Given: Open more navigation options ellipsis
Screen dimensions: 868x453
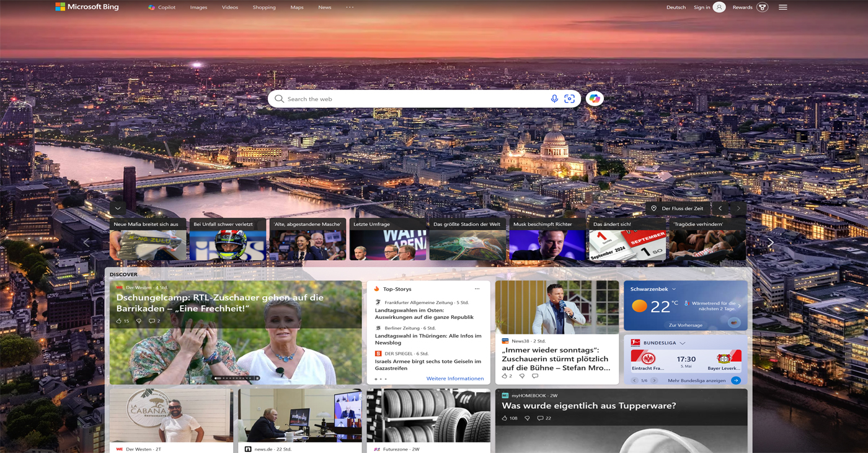Looking at the screenshot, I should coord(350,7).
